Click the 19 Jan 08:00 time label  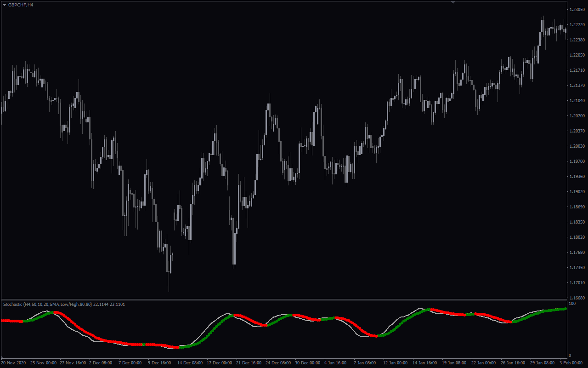click(455, 363)
